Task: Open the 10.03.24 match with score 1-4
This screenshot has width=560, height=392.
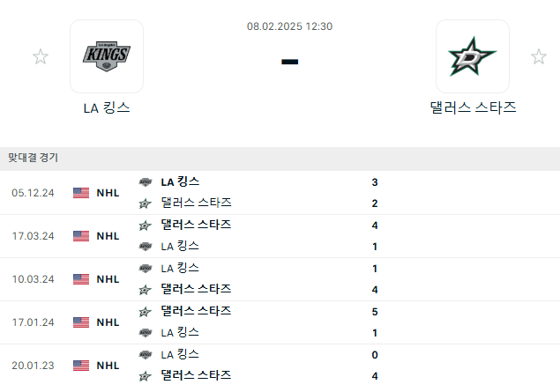Action: (280, 279)
